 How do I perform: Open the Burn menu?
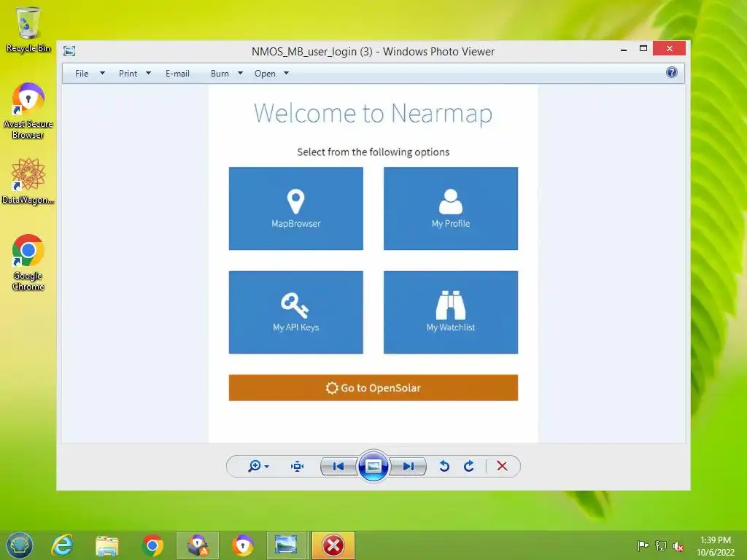pos(220,74)
